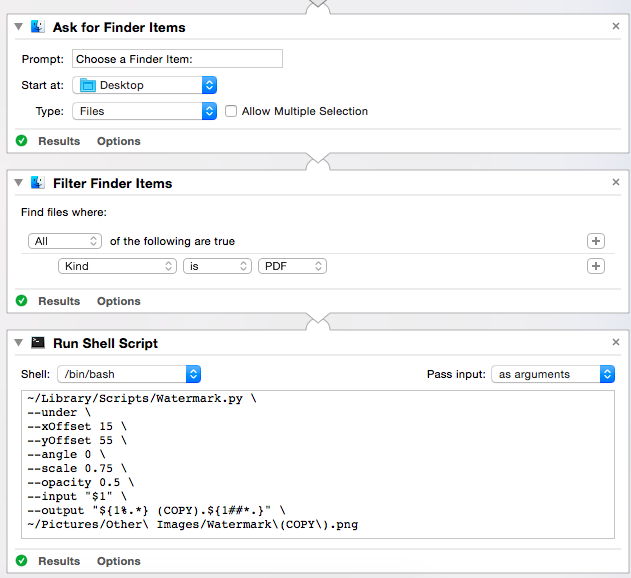Image resolution: width=631 pixels, height=578 pixels.
Task: Collapse the Filter Finder Items action
Action: pos(19,183)
